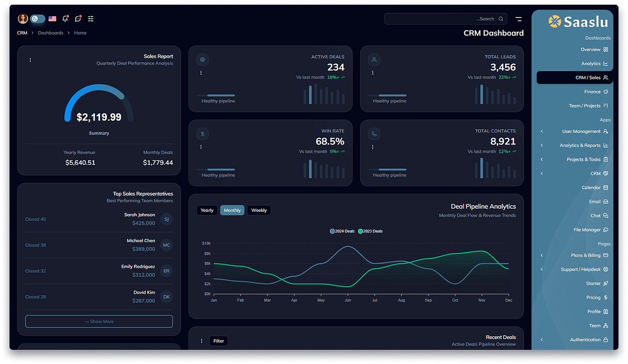Select CRM / Sales sidebar item

click(x=575, y=77)
